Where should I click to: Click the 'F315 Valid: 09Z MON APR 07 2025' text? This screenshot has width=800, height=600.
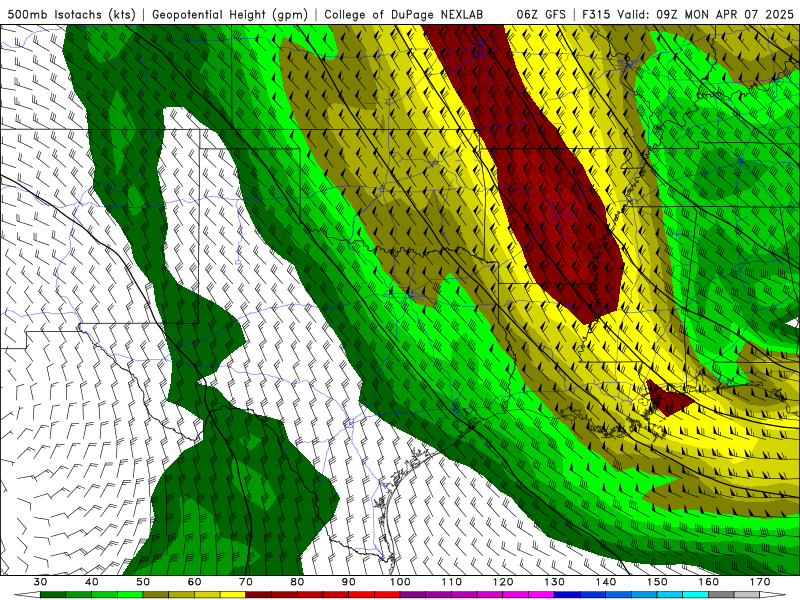(688, 14)
